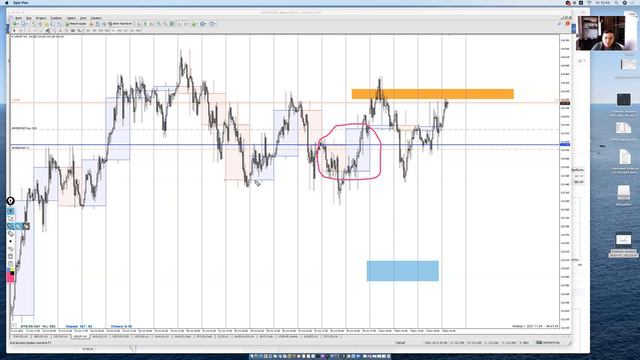The width and height of the screenshot is (640, 360).
Task: Select the Epic Pen pen tool
Action: [11, 226]
